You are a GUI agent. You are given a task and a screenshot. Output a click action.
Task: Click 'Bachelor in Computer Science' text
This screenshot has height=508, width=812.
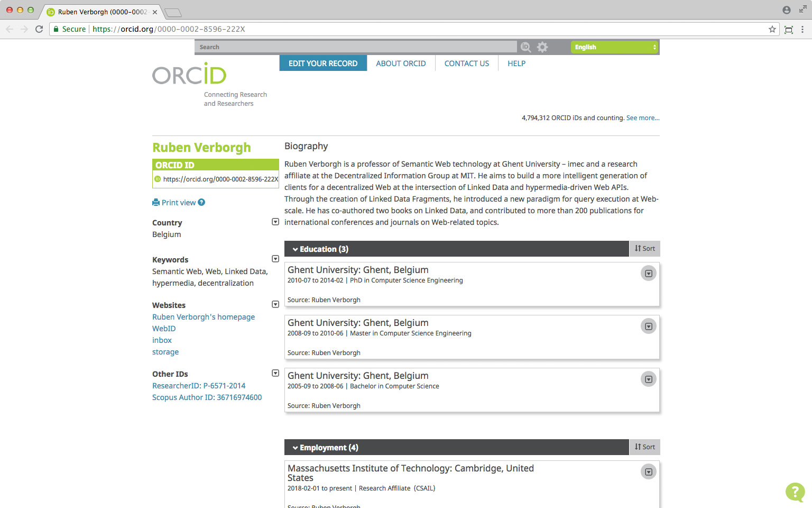click(394, 386)
